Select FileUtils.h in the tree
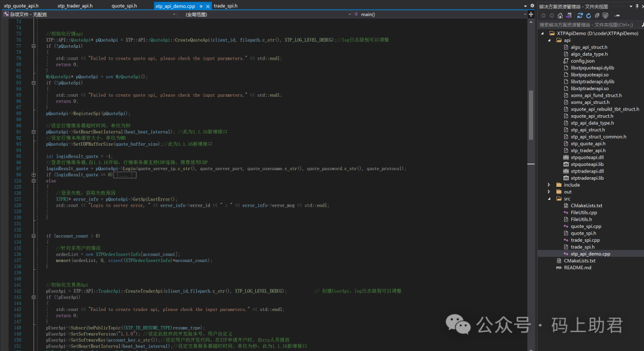The height and width of the screenshot is (351, 644). (581, 220)
